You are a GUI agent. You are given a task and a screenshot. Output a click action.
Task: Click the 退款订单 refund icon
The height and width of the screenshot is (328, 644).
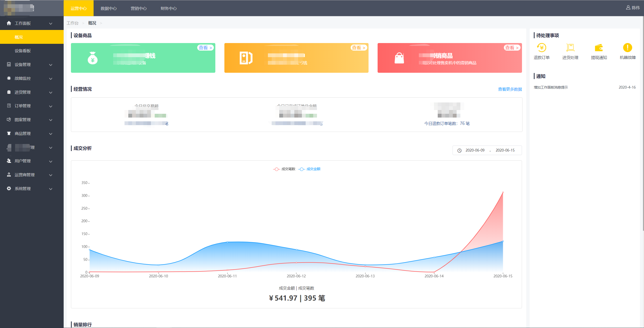pyautogui.click(x=541, y=48)
